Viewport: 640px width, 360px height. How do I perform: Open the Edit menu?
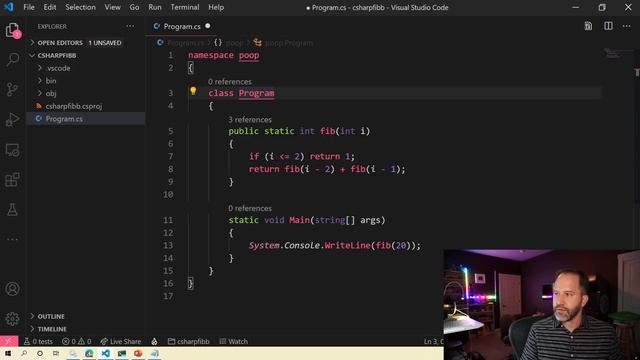50,7
